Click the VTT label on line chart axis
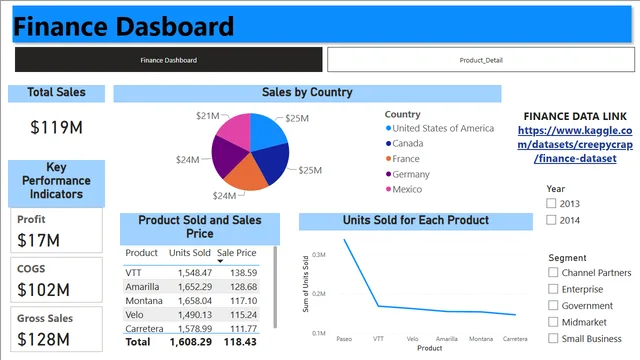640x360 pixels. tap(378, 339)
